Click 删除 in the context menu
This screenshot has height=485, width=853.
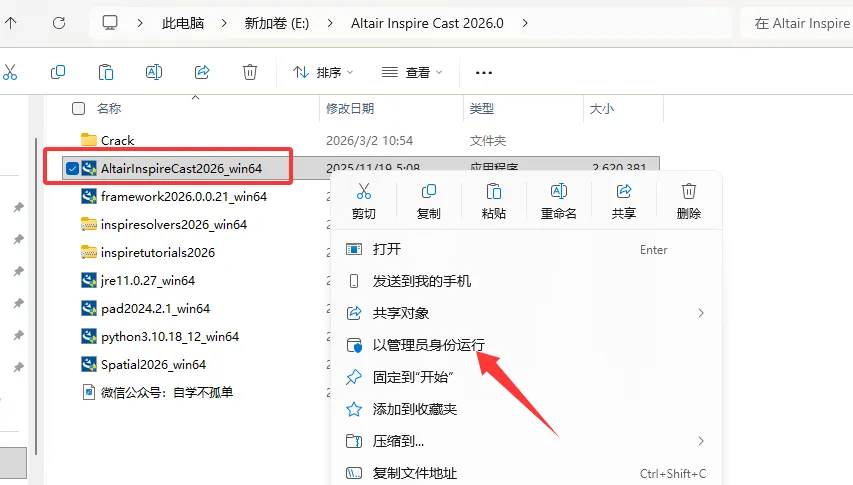(689, 201)
